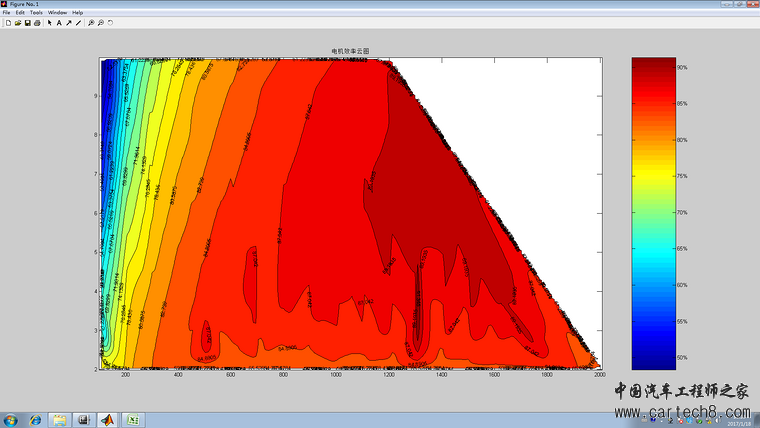Expand the Help menu
760x428 pixels.
(x=77, y=12)
